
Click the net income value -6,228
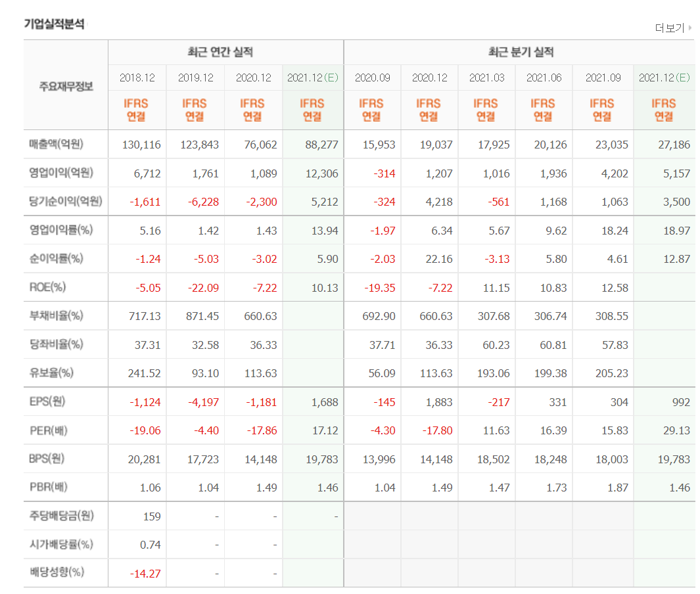[204, 202]
